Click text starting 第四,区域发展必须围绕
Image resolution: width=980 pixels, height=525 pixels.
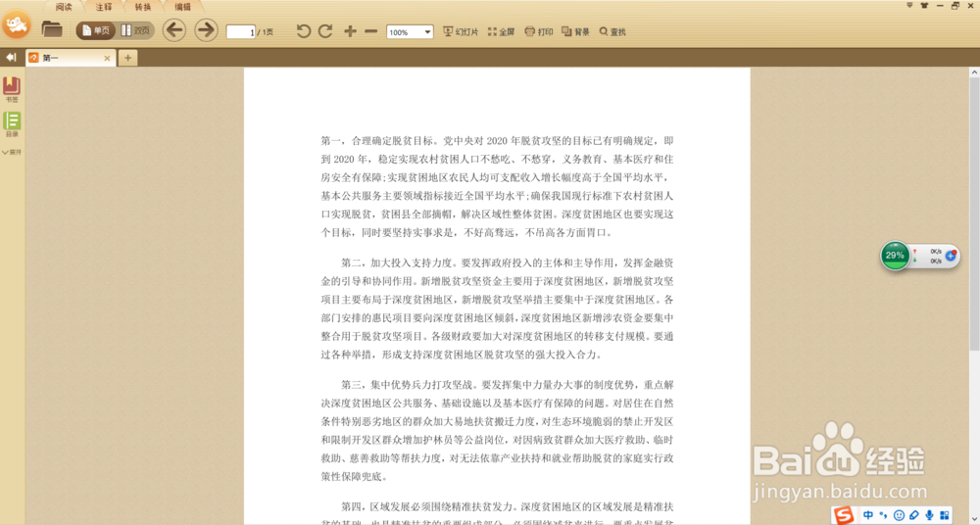[498, 511]
